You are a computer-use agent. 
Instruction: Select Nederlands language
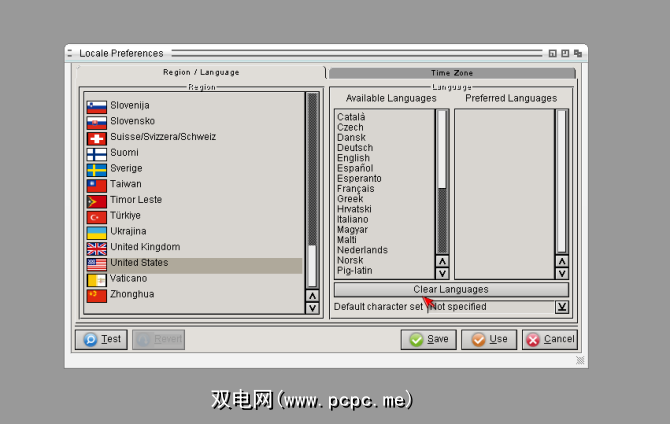pos(362,250)
